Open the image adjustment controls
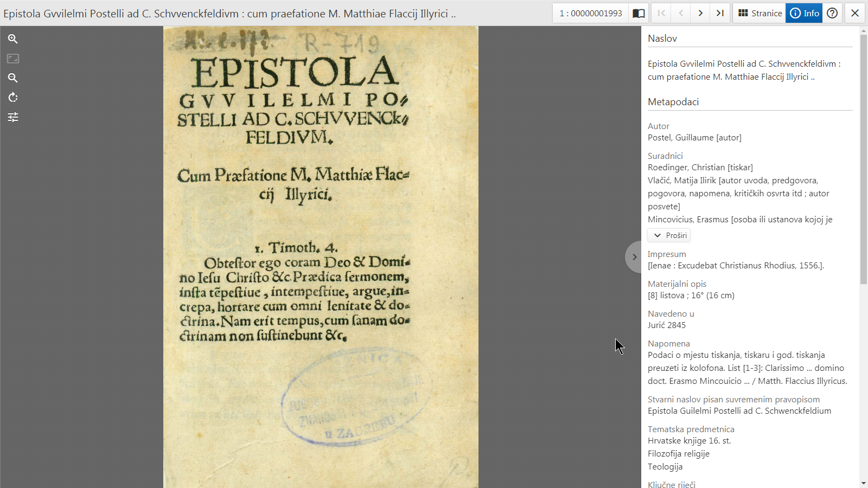Image resolution: width=868 pixels, height=488 pixels. (x=13, y=117)
